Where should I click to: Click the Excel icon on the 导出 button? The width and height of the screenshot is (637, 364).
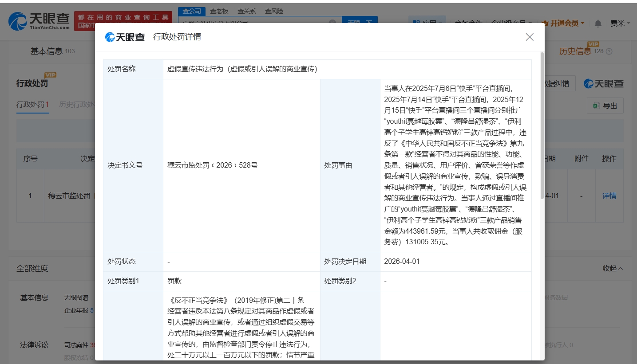[x=597, y=106]
